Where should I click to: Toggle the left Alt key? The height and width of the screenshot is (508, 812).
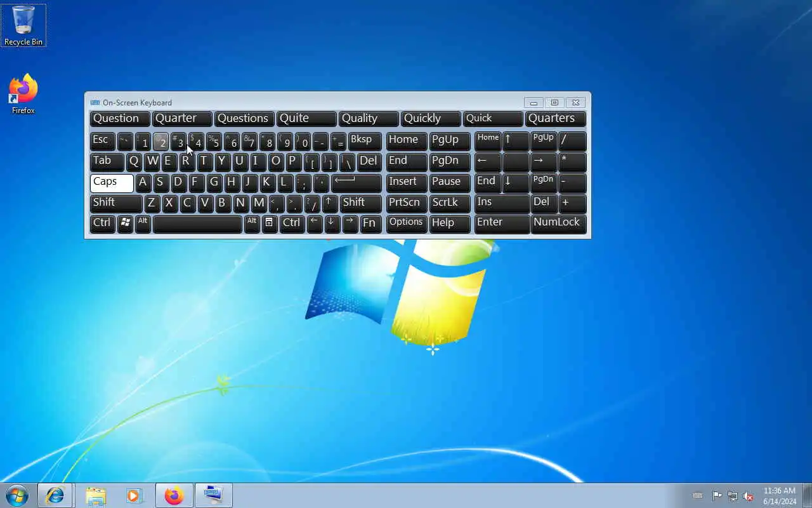(x=143, y=224)
